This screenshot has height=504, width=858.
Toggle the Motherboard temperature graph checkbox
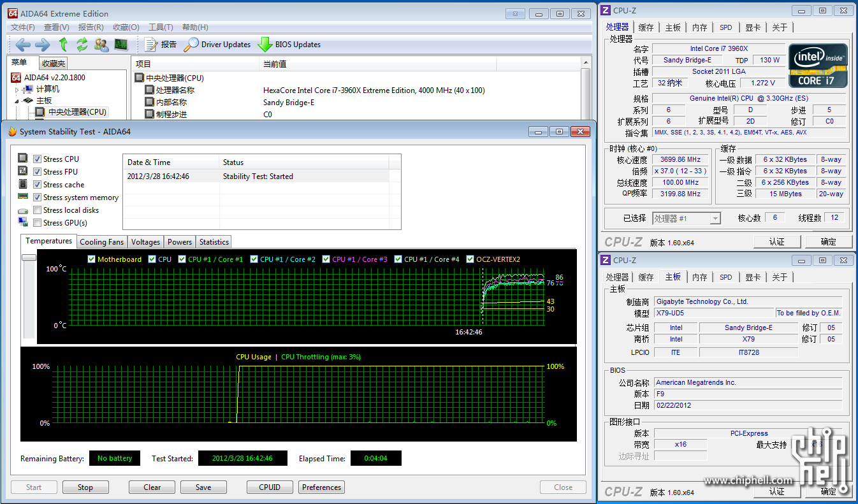tap(91, 259)
